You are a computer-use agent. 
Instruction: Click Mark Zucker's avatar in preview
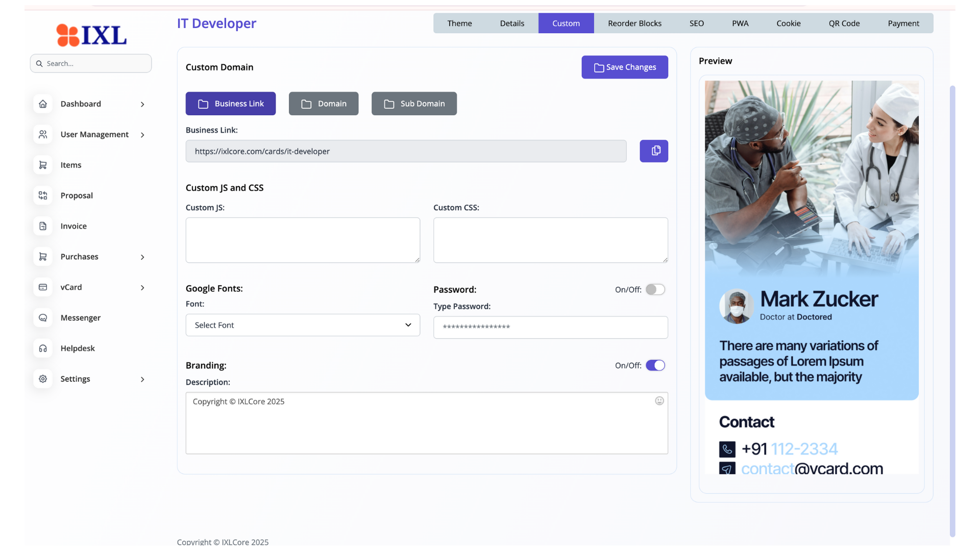[737, 307]
